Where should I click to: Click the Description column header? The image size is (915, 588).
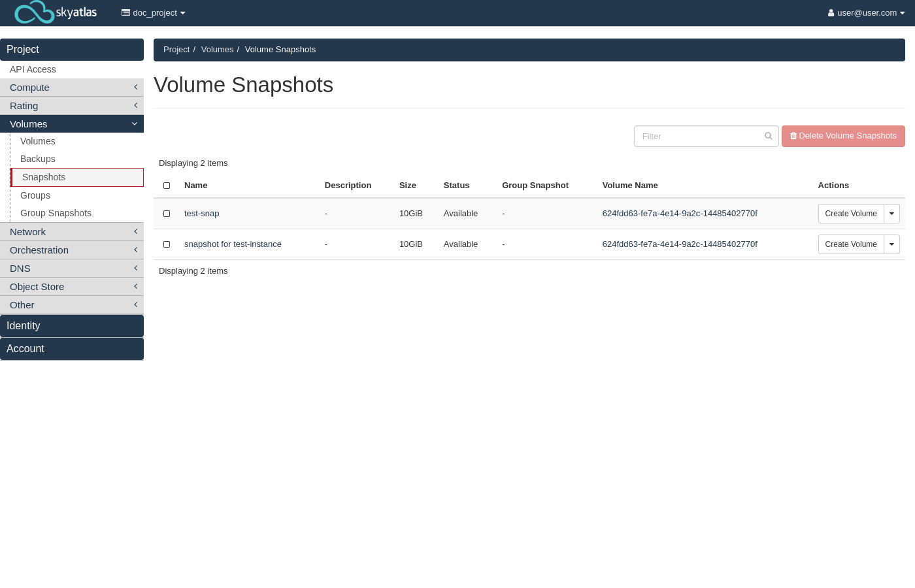coord(348,186)
